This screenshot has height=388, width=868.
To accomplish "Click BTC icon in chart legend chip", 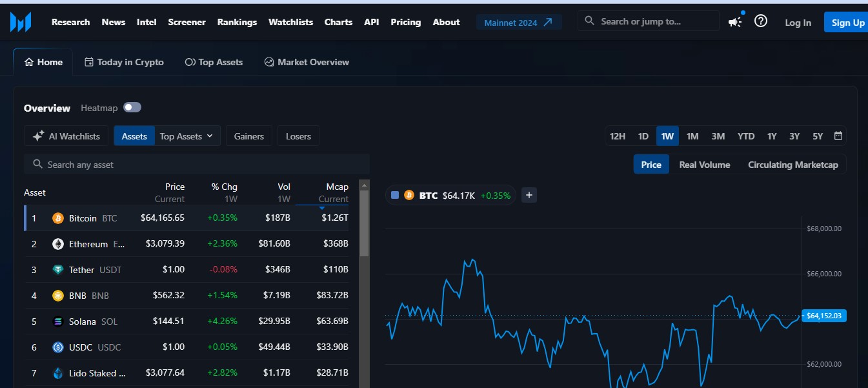I will tap(409, 195).
